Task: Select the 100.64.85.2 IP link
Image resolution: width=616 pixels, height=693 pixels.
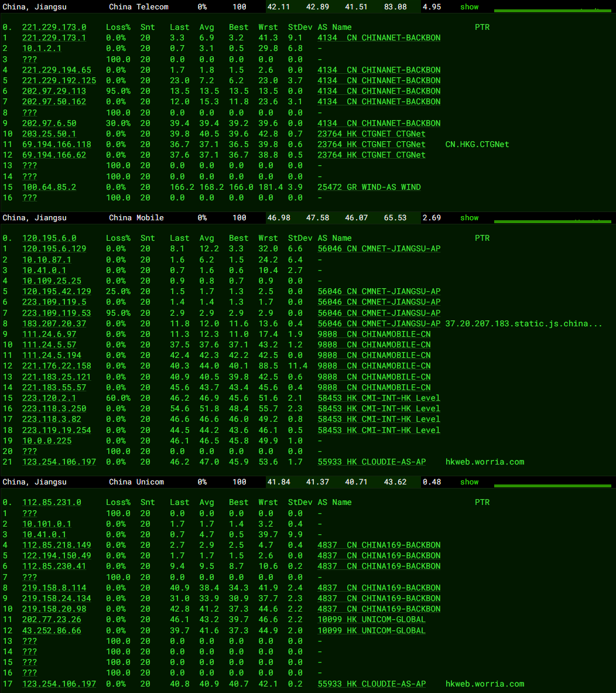Action: click(x=49, y=187)
